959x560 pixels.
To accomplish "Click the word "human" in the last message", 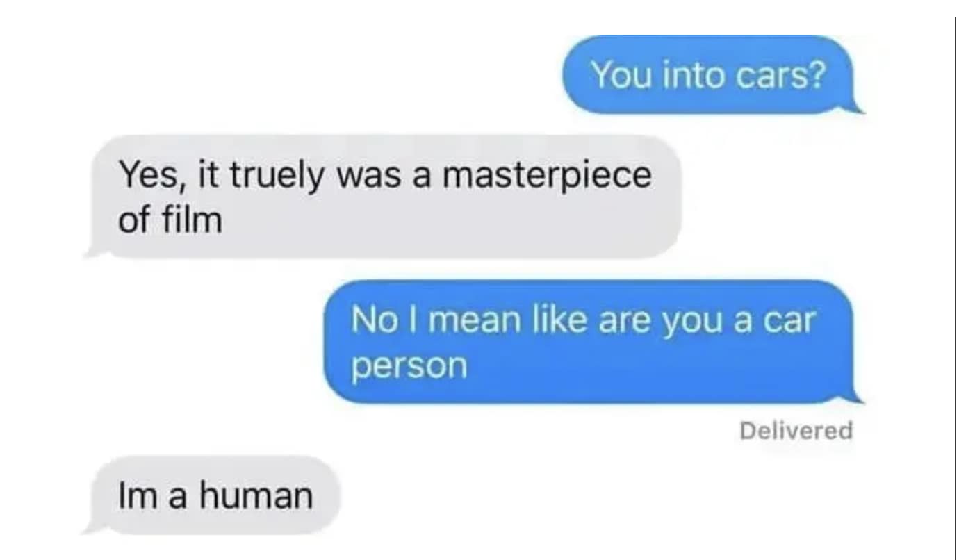I will coord(256,496).
